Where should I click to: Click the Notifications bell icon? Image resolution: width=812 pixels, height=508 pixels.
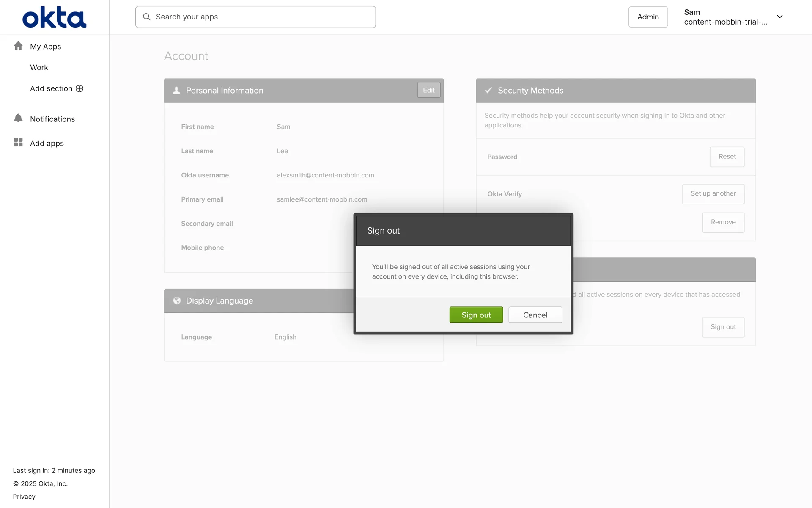click(18, 118)
